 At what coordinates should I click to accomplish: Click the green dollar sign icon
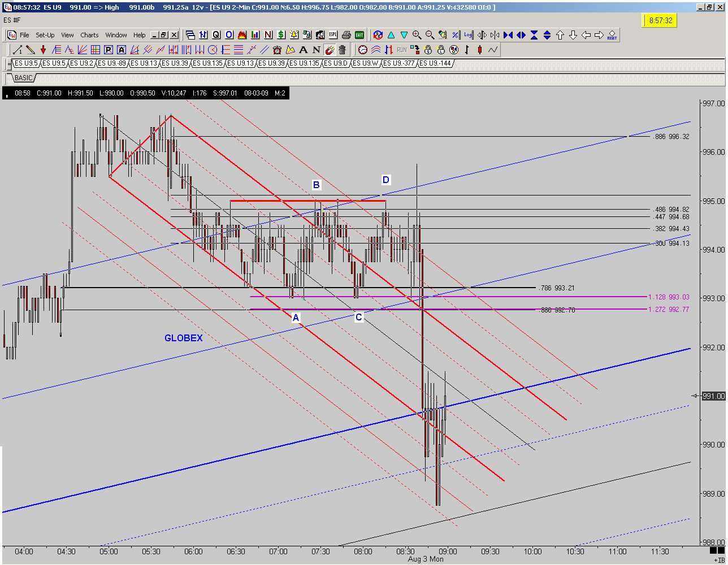(281, 34)
